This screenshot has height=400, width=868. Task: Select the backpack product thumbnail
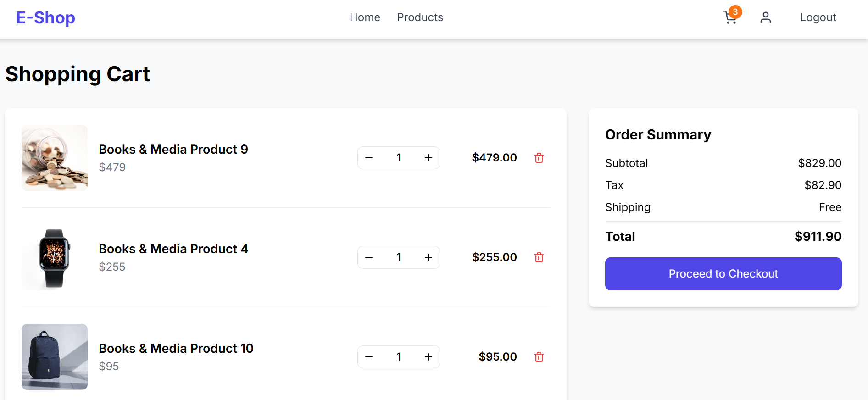tap(55, 357)
